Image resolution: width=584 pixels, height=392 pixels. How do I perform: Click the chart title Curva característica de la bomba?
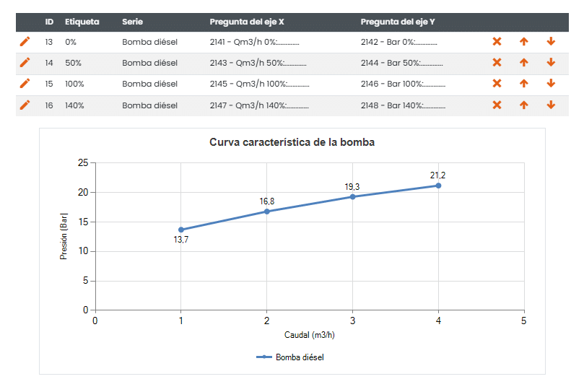pyautogui.click(x=292, y=142)
